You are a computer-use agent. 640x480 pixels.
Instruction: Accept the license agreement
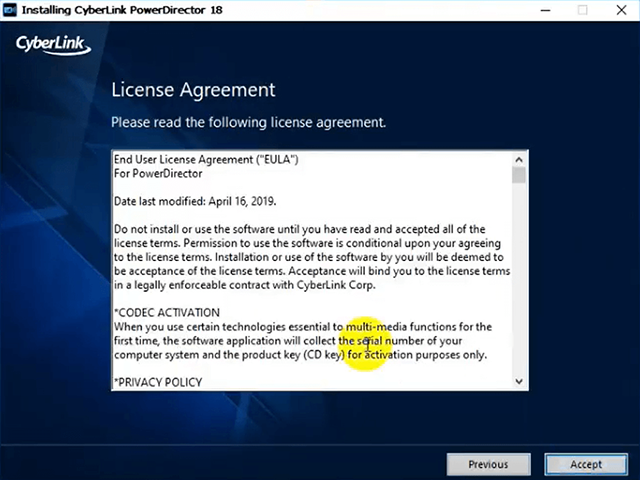click(586, 464)
